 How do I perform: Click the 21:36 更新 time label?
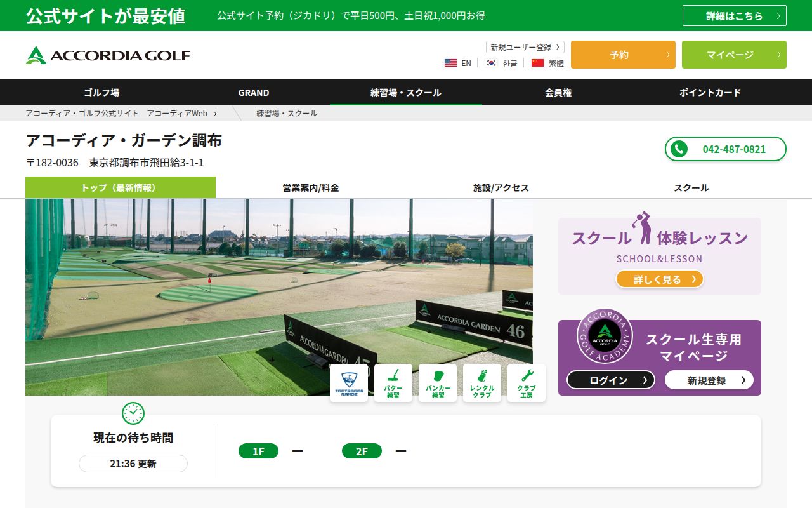[x=133, y=464]
